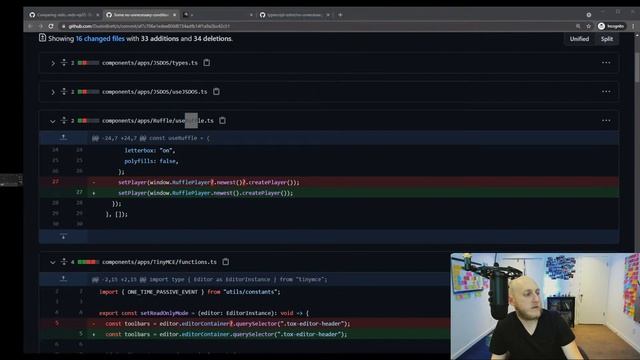Open components/apps/JSDOS/types.ts file link

pos(150,63)
